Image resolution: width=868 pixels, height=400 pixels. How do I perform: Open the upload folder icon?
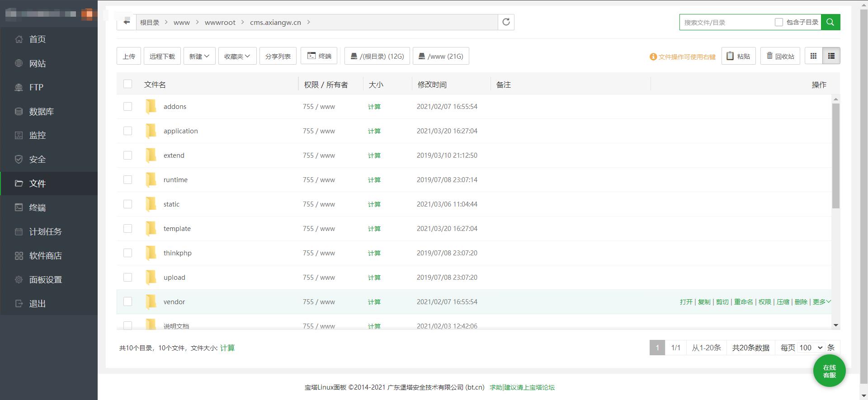coord(151,278)
